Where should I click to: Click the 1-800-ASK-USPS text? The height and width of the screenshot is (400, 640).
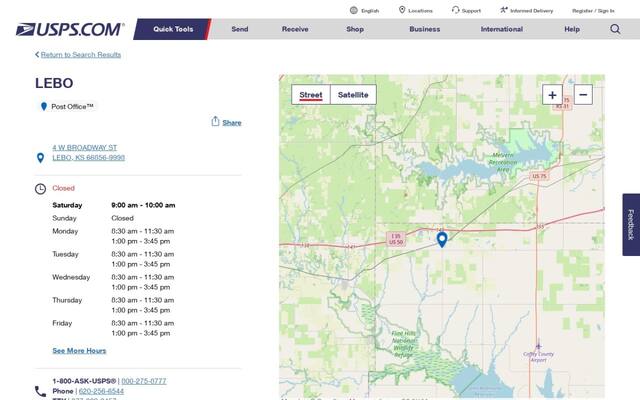click(84, 381)
